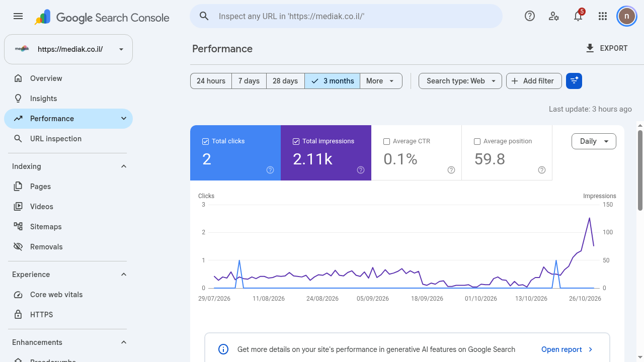644x362 pixels.
Task: Click help icon on Average CTR card
Action: [x=451, y=170]
